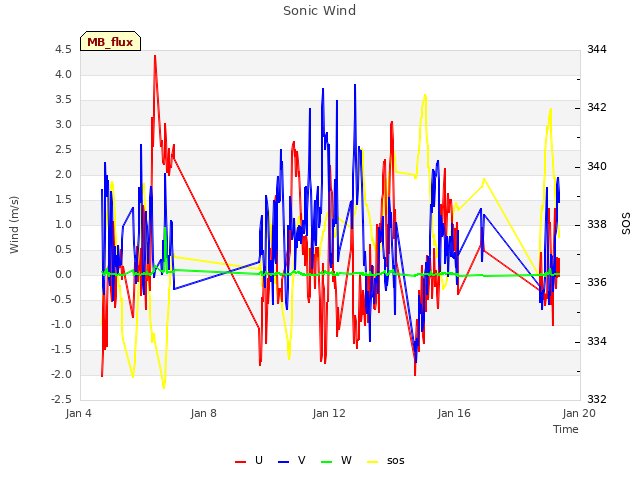The width and height of the screenshot is (640, 480).
Task: Toggle the V series in legend
Action: 292,461
